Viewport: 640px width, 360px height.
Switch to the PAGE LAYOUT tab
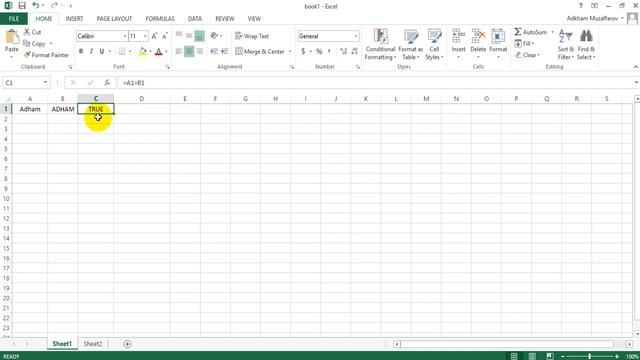pyautogui.click(x=114, y=19)
